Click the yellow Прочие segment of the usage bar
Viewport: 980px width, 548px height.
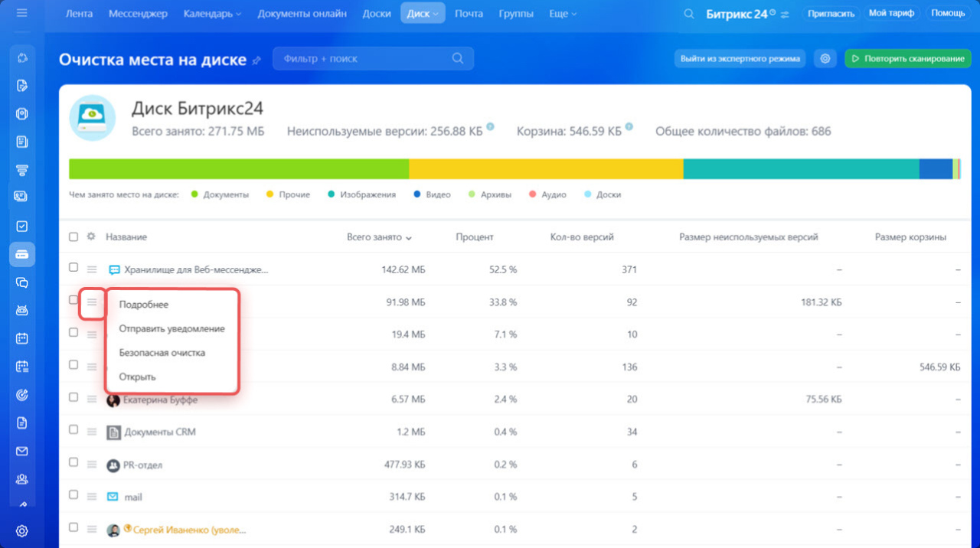(546, 169)
